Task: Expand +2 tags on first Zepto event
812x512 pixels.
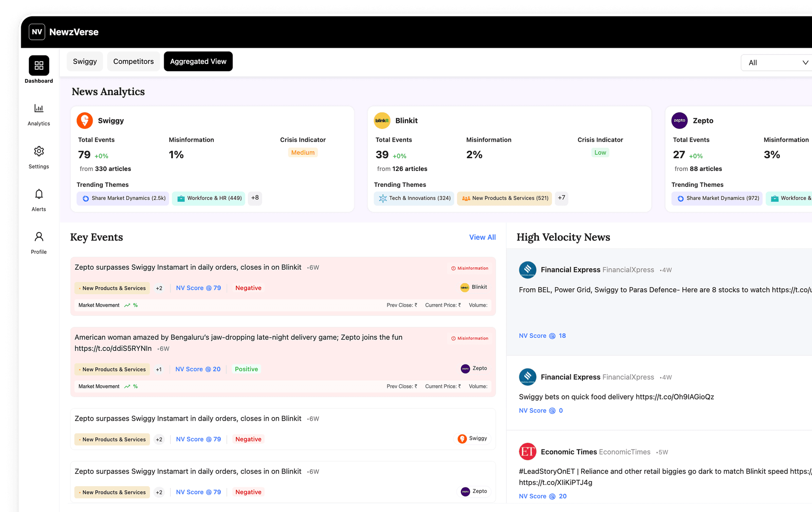Action: [159, 288]
